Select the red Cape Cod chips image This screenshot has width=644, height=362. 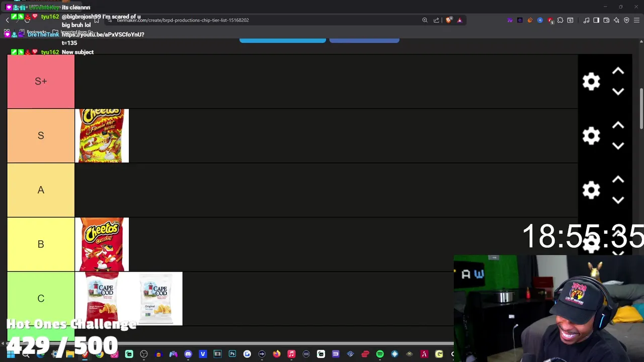point(102,299)
